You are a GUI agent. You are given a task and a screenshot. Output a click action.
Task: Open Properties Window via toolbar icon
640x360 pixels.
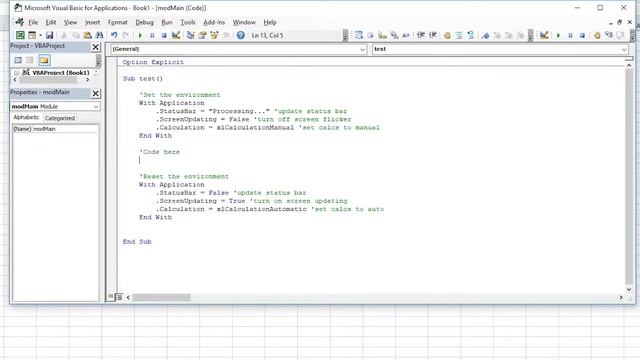click(x=202, y=35)
